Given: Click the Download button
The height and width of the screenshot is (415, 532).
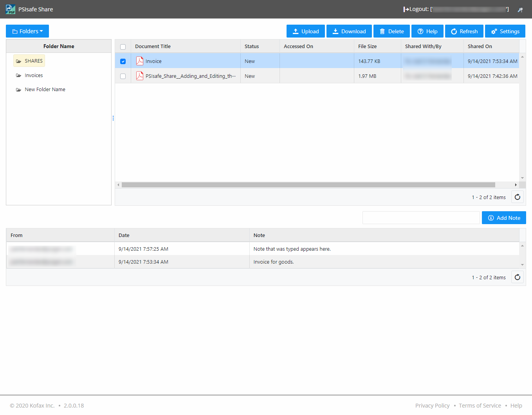Looking at the screenshot, I should pyautogui.click(x=349, y=31).
